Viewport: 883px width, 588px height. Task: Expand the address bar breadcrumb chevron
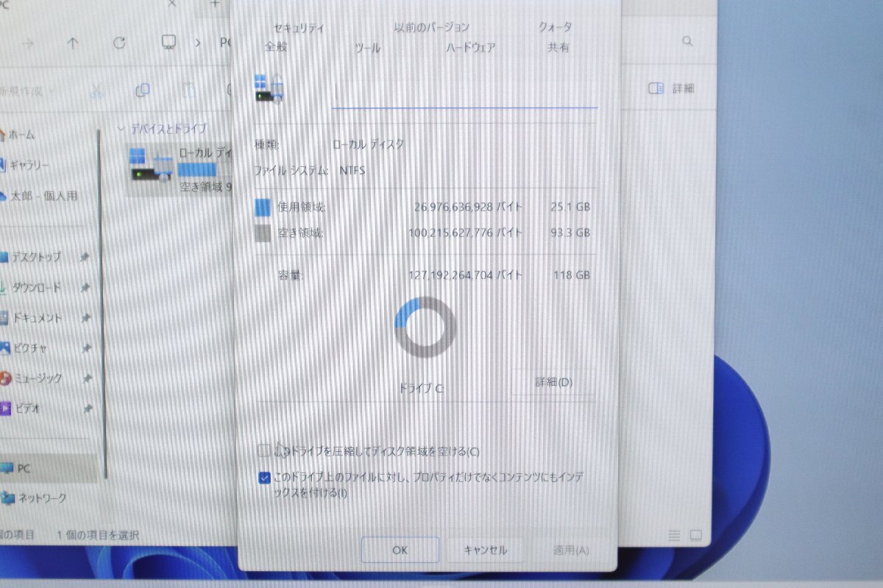[199, 43]
